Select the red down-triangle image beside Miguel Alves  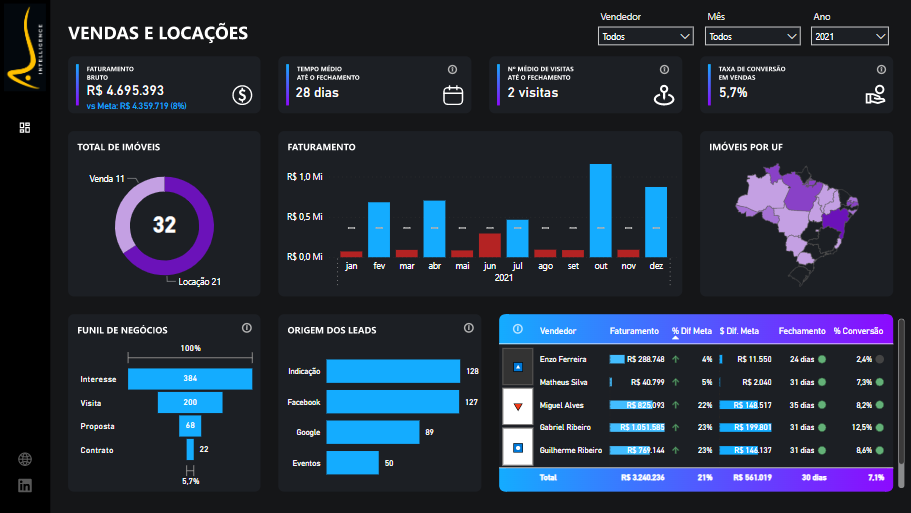click(517, 406)
